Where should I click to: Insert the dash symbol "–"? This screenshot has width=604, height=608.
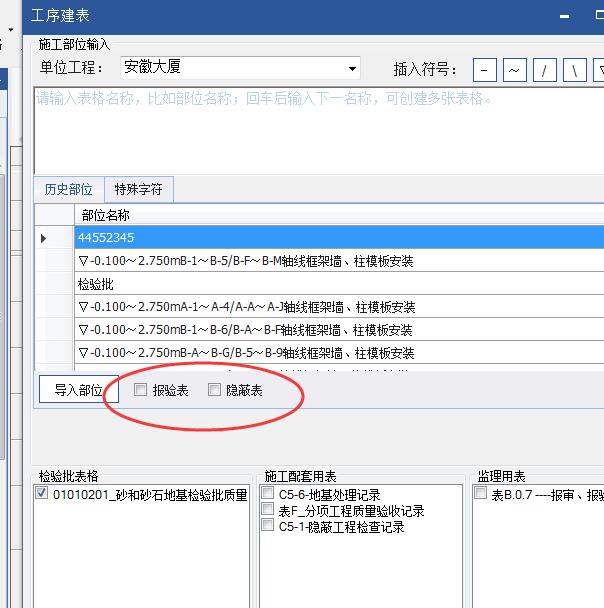coord(485,69)
